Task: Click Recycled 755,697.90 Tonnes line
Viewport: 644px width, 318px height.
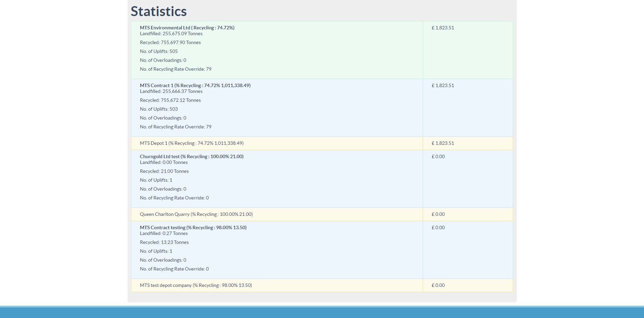Action: pos(170,42)
